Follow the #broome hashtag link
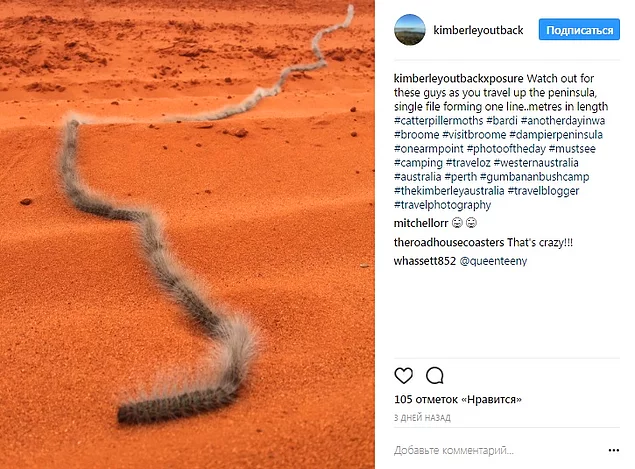The width and height of the screenshot is (635, 469). 416,134
